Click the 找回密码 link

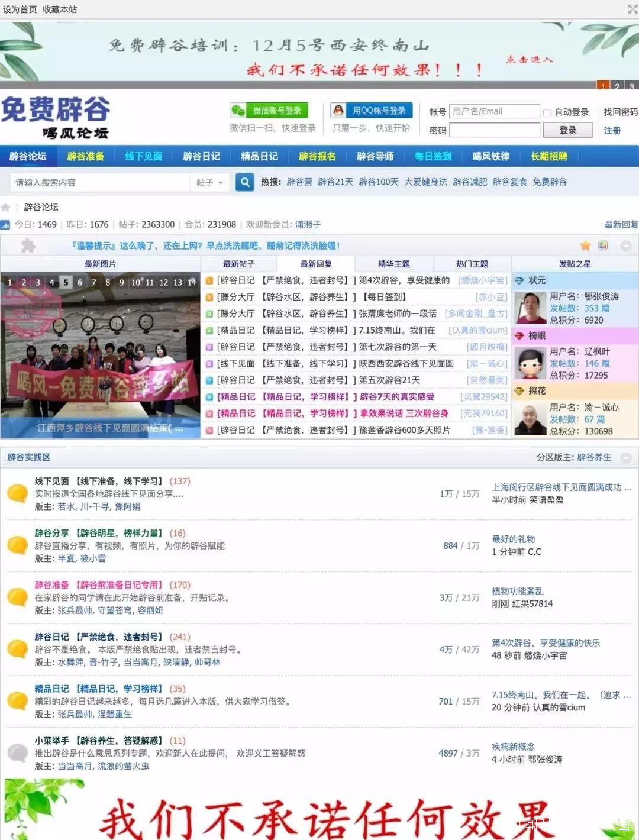click(621, 112)
